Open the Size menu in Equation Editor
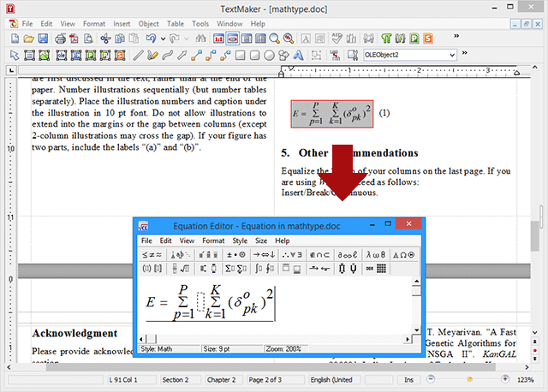This screenshot has height=392, width=548. (x=261, y=241)
